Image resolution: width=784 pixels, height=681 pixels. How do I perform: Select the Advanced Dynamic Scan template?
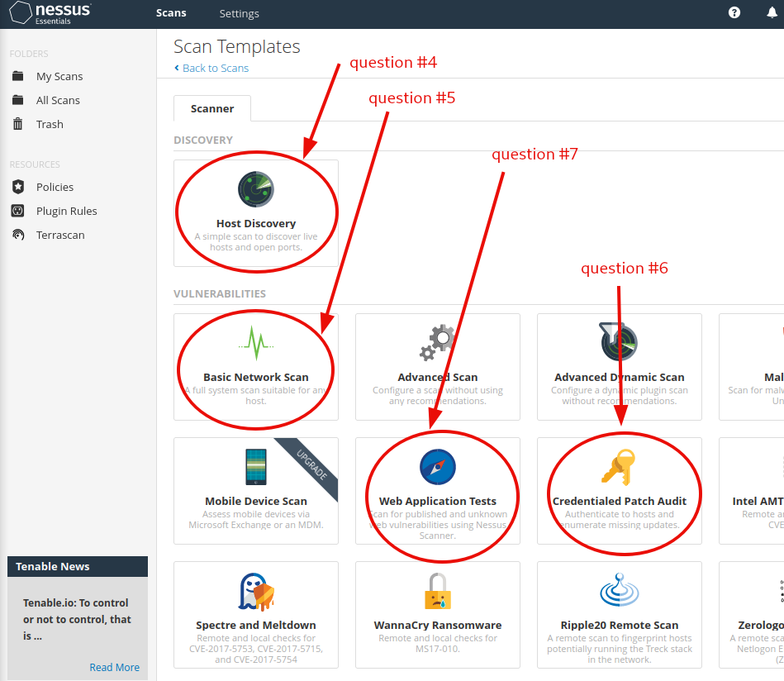619,360
